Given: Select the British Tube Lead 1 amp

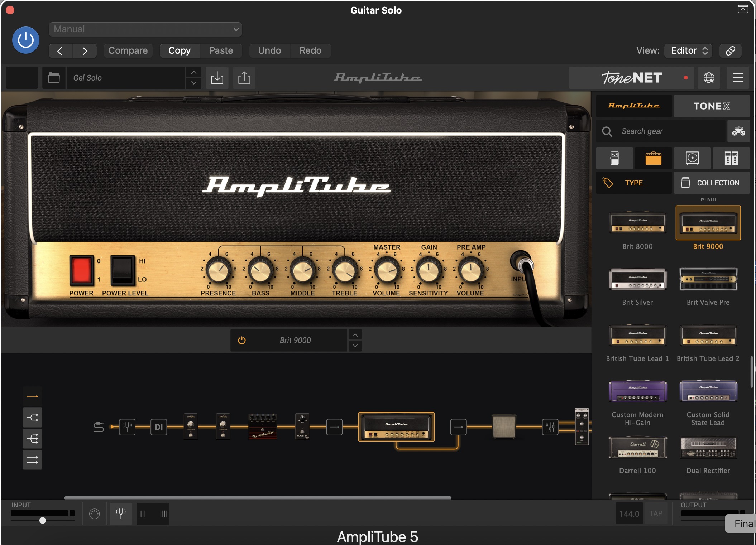Looking at the screenshot, I should tap(637, 336).
